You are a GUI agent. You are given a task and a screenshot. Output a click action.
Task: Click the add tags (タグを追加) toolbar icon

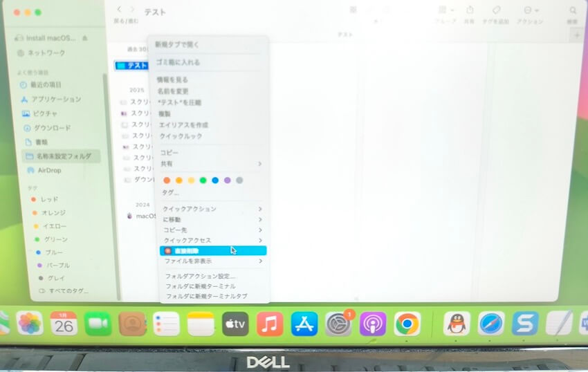[x=496, y=10]
